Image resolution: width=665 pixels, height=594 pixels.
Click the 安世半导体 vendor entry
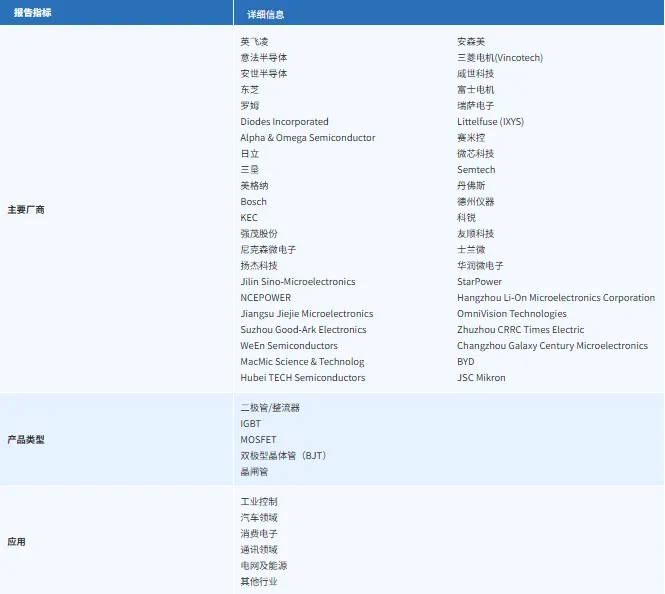click(264, 74)
